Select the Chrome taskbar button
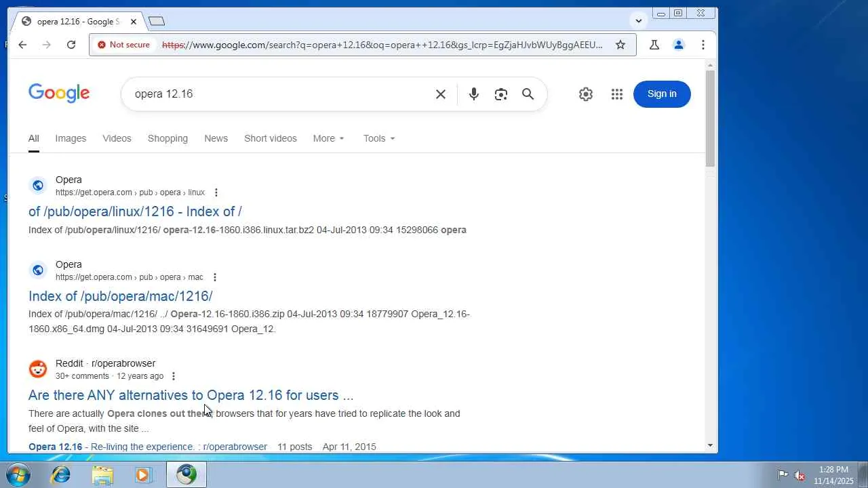This screenshot has height=488, width=868. tap(186, 474)
